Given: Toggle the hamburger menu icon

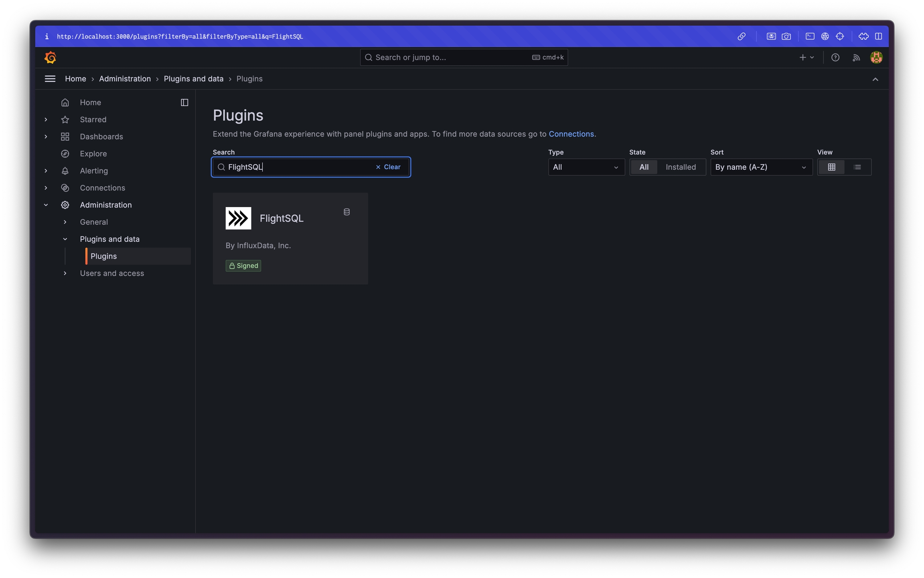Looking at the screenshot, I should [x=50, y=79].
